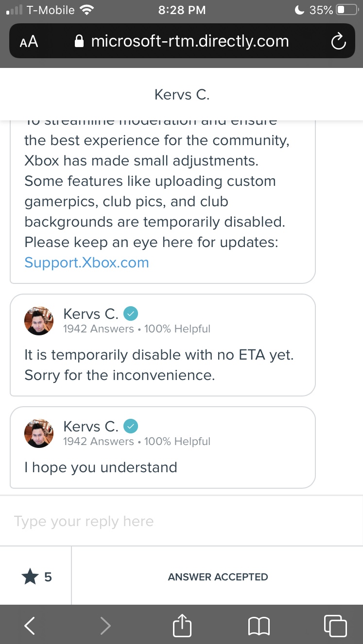Open the Safari tabs overview icon
This screenshot has width=363, height=644.
coord(335,625)
